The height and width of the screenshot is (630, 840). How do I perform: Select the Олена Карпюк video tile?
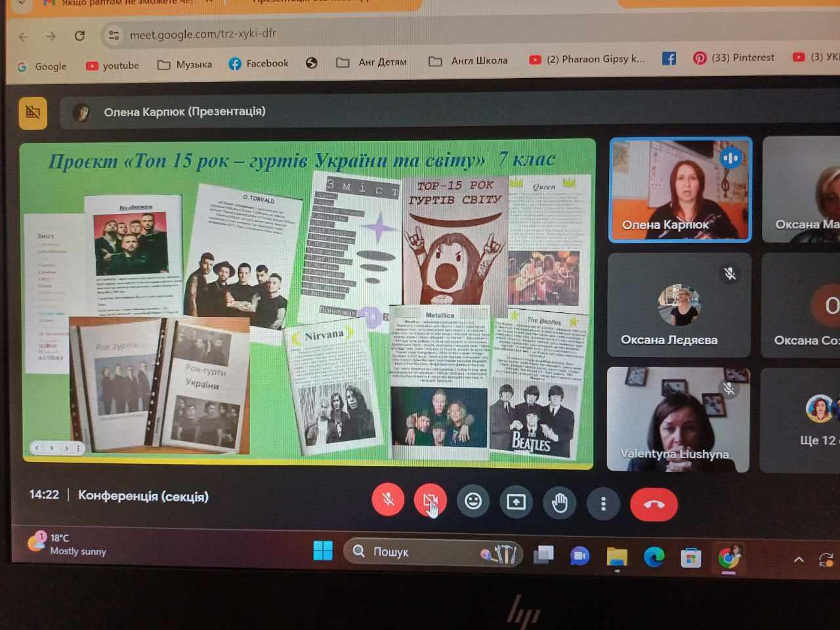tap(681, 190)
